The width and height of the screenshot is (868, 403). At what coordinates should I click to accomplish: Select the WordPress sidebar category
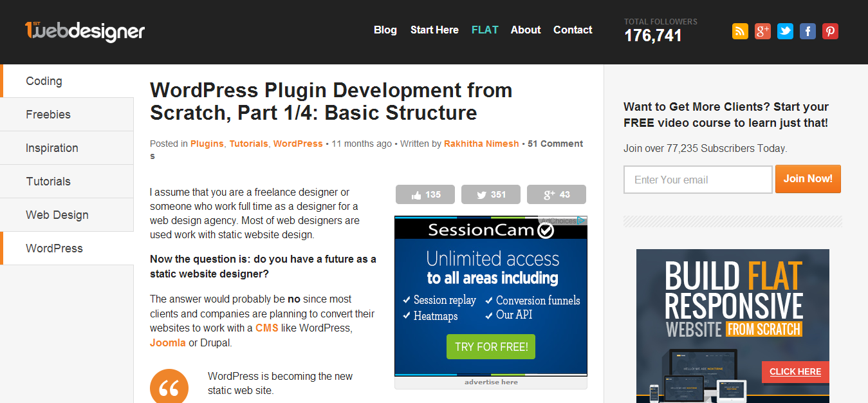click(67, 248)
